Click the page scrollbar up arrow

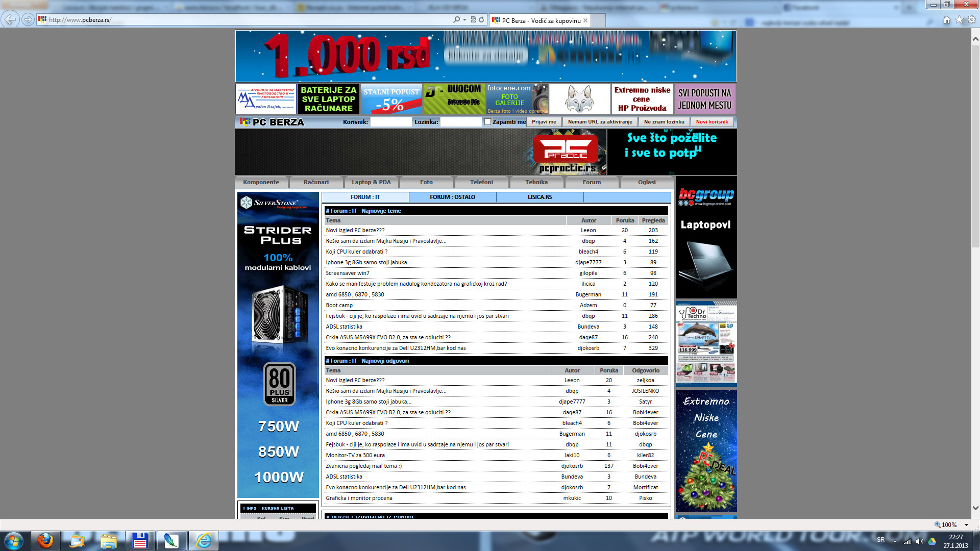pyautogui.click(x=975, y=39)
